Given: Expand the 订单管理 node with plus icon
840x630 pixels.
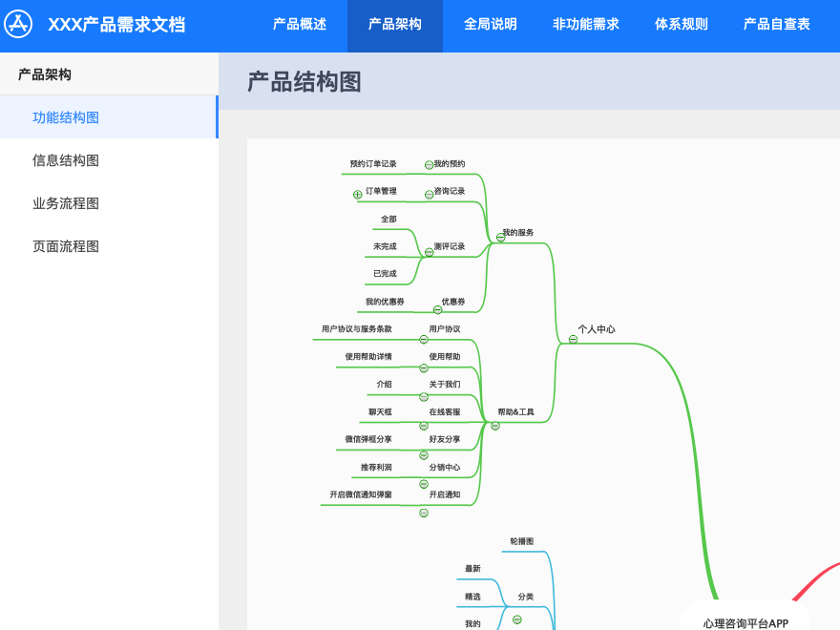Looking at the screenshot, I should pyautogui.click(x=357, y=195).
